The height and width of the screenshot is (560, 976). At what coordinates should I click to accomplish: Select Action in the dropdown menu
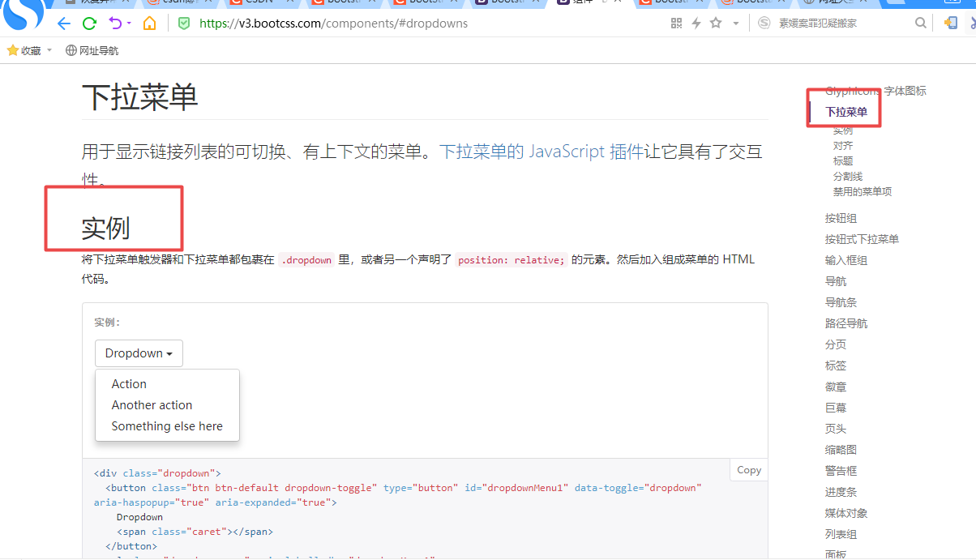[x=129, y=384]
